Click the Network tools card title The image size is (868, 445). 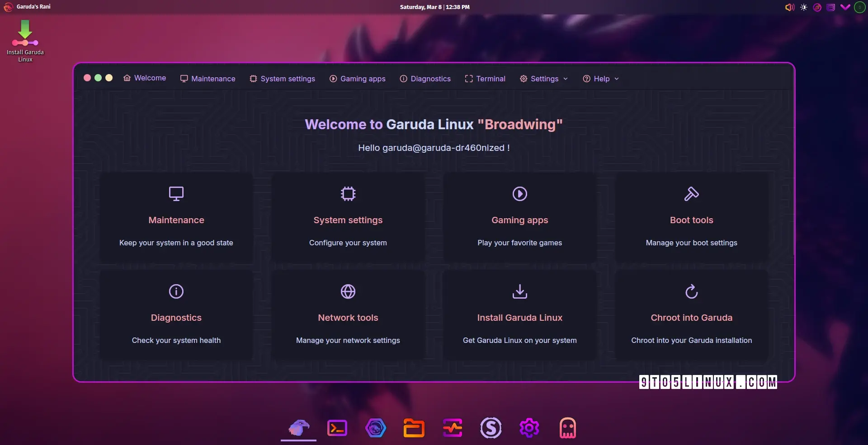[x=348, y=318]
